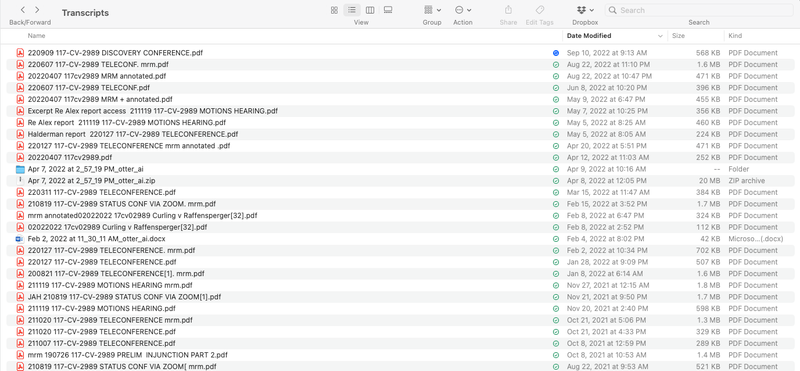
Task: Click PDF icon of 211119 117-CV-2989 MOTIONS HEARING.pdf
Action: click(20, 309)
